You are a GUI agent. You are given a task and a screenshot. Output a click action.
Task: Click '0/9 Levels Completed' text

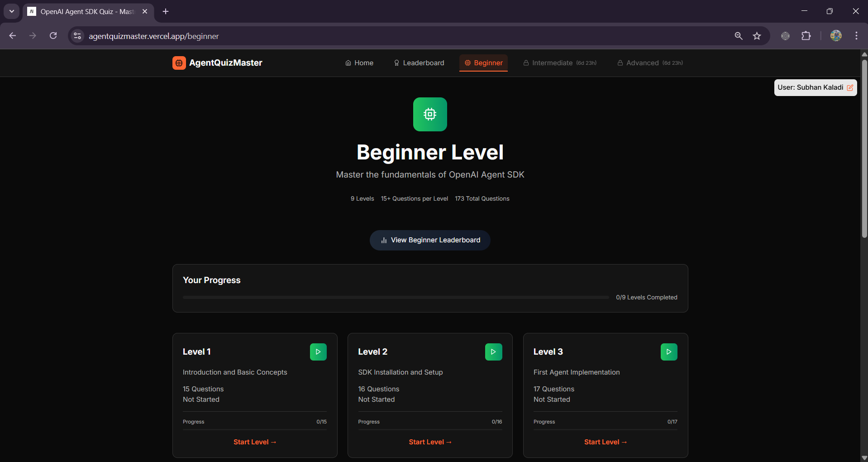point(647,298)
